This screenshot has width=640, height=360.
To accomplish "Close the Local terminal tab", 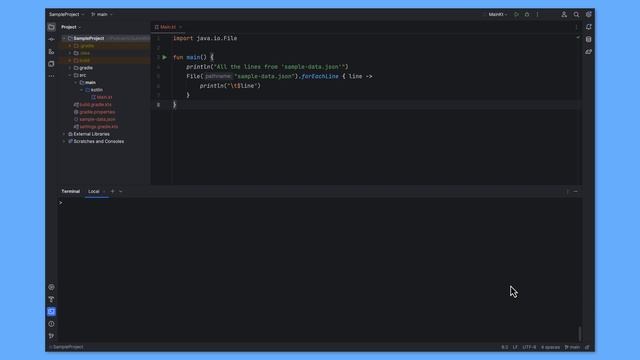I will [x=104, y=191].
